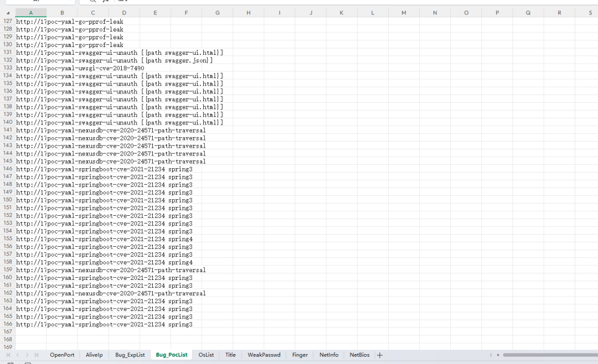Select column E header

point(155,13)
